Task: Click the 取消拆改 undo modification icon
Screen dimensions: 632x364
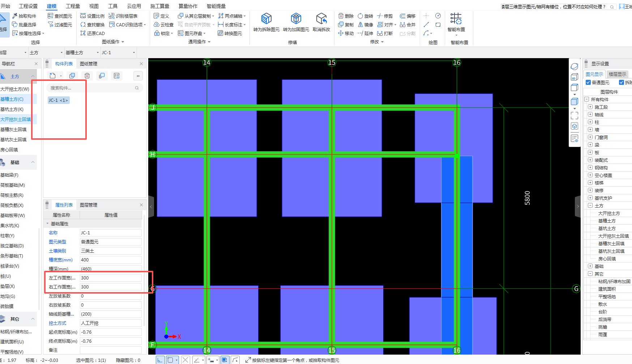Action: coord(321,18)
